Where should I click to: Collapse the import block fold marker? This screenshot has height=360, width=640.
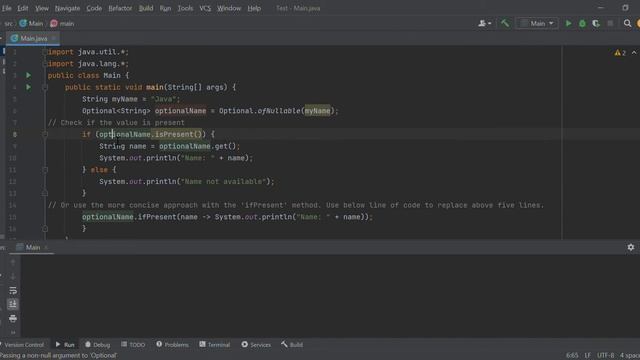(44, 52)
